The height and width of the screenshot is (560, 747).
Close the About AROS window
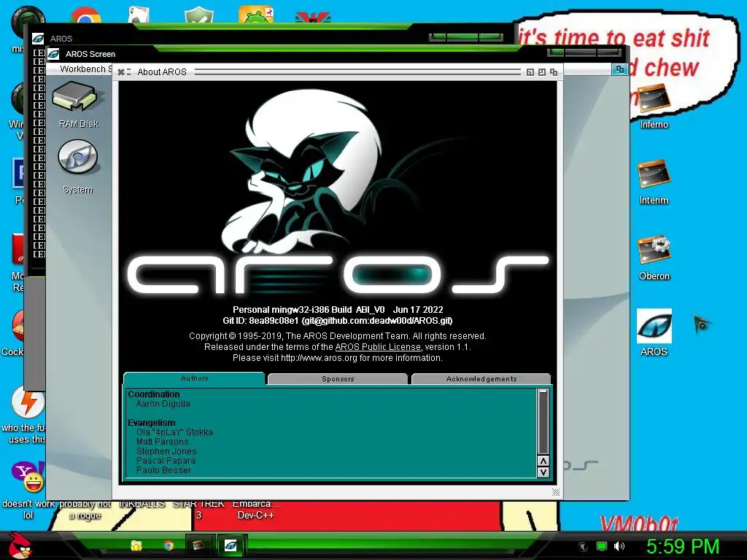coord(121,72)
